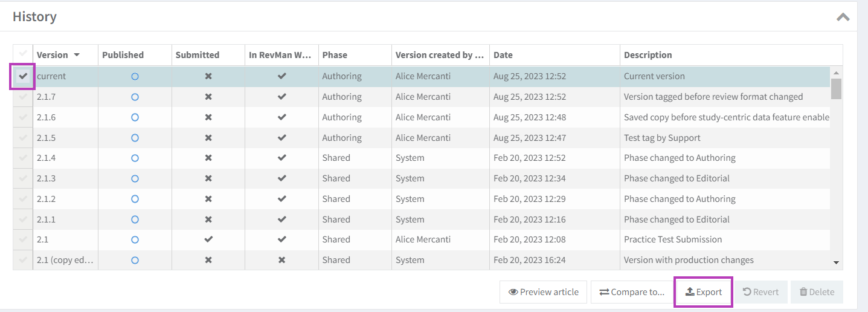868x312 pixels.
Task: Toggle the select-all checkbox in table header
Action: 23,54
